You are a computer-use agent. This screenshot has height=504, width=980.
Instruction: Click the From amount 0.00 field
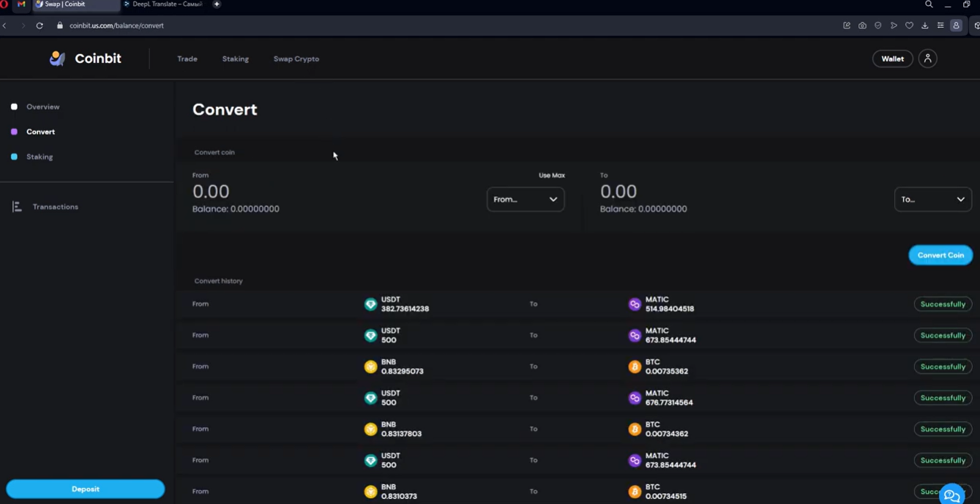(211, 192)
